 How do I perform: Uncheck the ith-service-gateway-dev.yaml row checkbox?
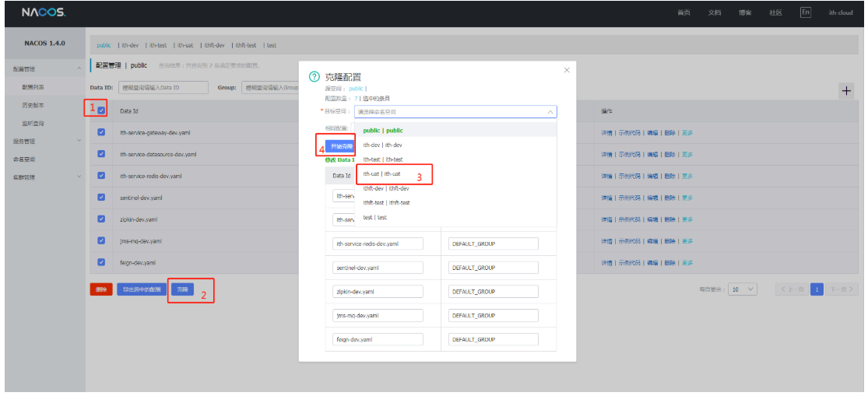[101, 132]
